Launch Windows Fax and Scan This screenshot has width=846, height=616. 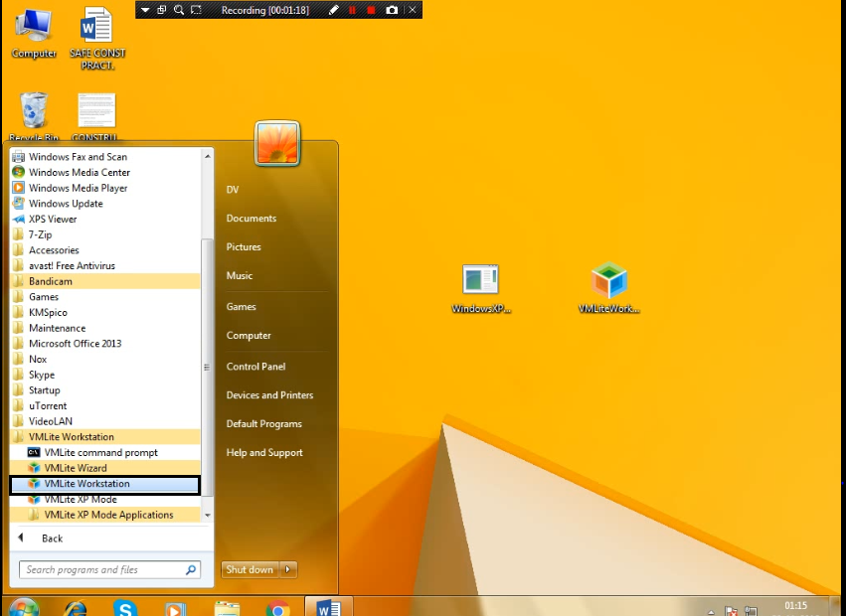point(105,156)
